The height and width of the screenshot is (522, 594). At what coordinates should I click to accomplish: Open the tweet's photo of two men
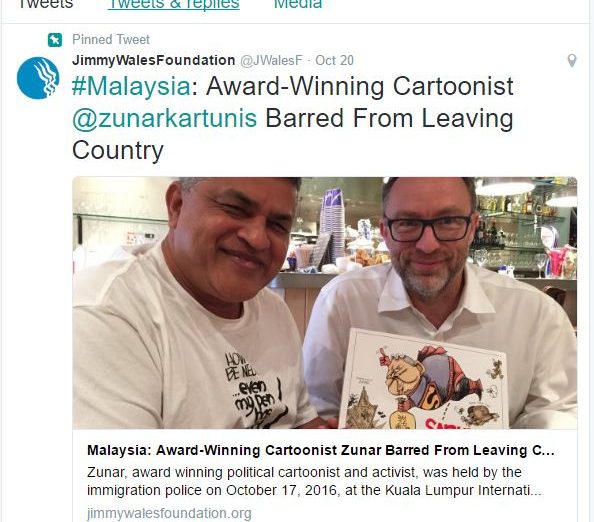(x=325, y=303)
